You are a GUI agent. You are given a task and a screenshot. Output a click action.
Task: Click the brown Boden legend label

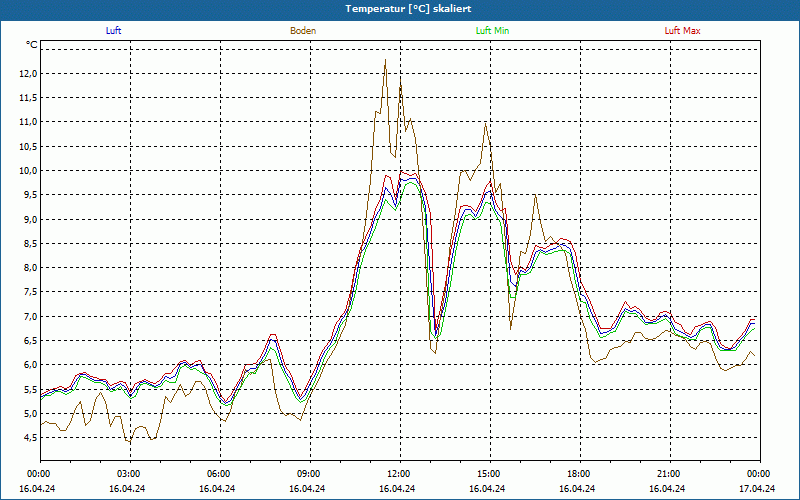pyautogui.click(x=303, y=31)
